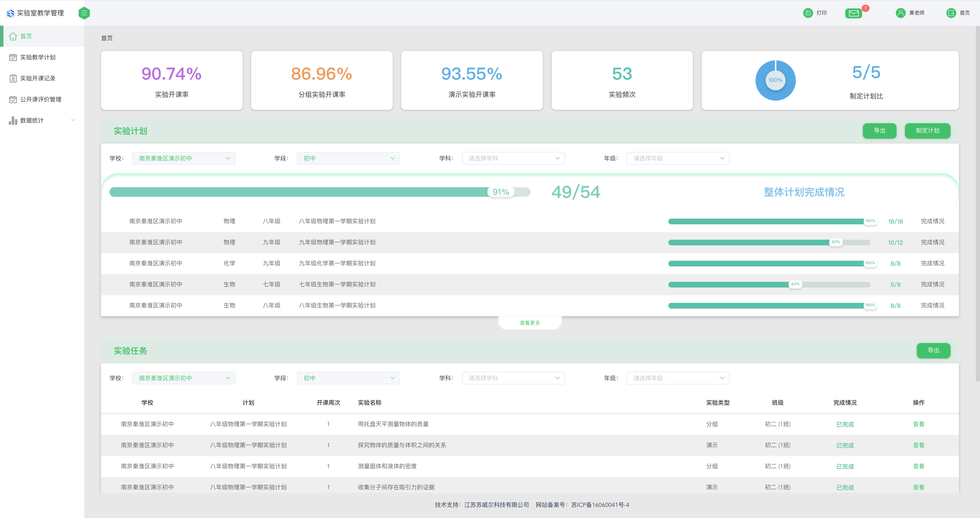Open 学科 dropdown in 实验计划 section

point(513,159)
